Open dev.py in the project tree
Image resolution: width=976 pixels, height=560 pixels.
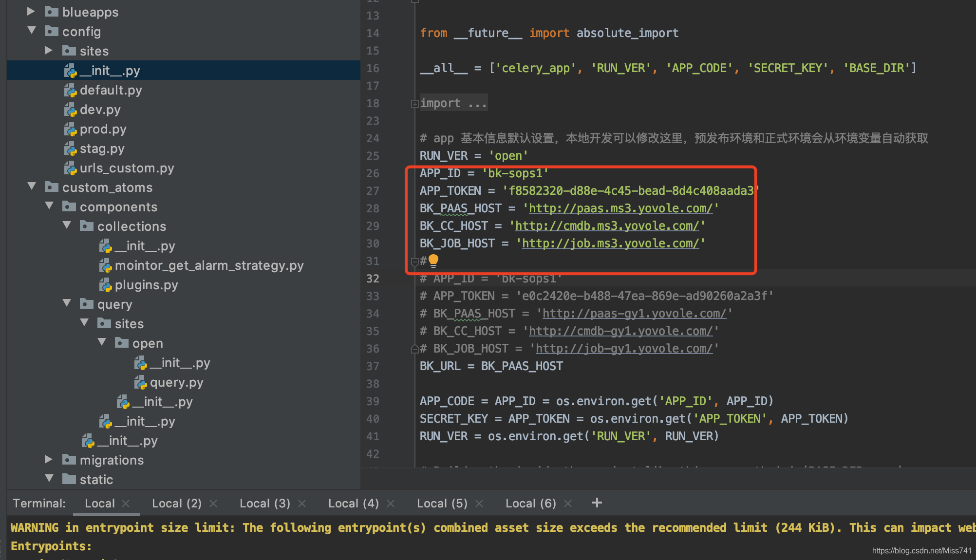100,110
